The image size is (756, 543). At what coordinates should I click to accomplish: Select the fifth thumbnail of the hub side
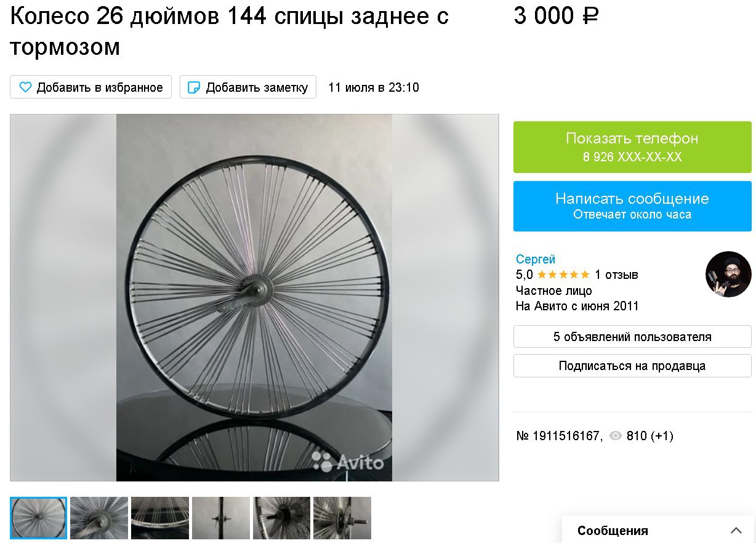pyautogui.click(x=281, y=518)
